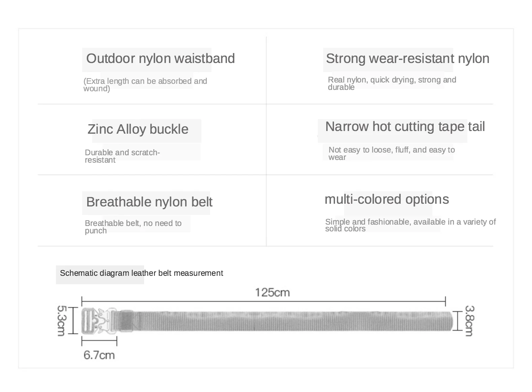Click 'Real nylon, quick drying' description text
The width and height of the screenshot is (532, 392).
click(x=392, y=83)
